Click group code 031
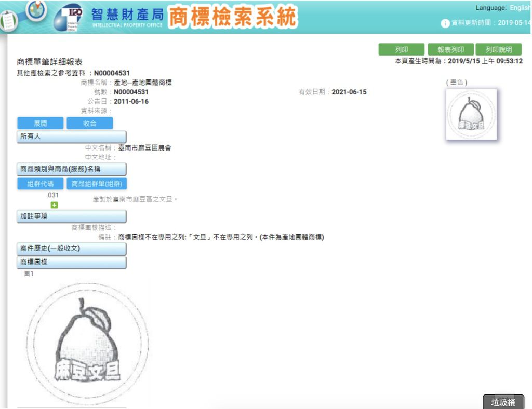The width and height of the screenshot is (532, 409). 54,195
